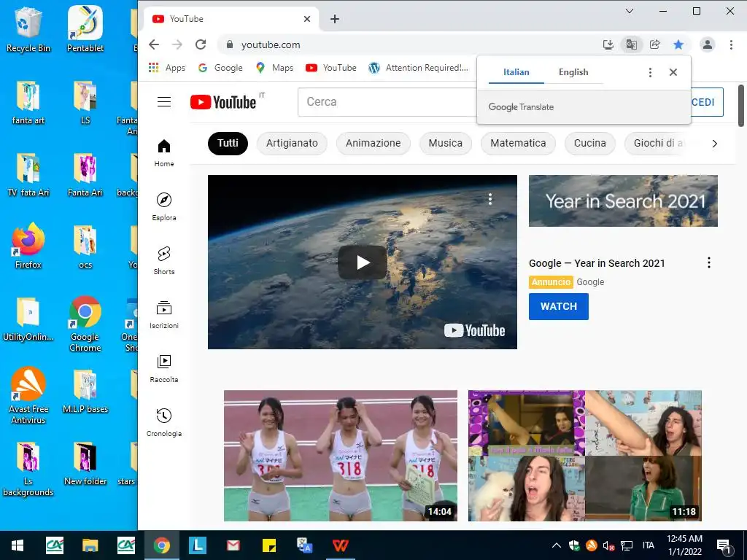Open WPS Office from the taskbar
Viewport: 747px width, 560px height.
coord(341,545)
